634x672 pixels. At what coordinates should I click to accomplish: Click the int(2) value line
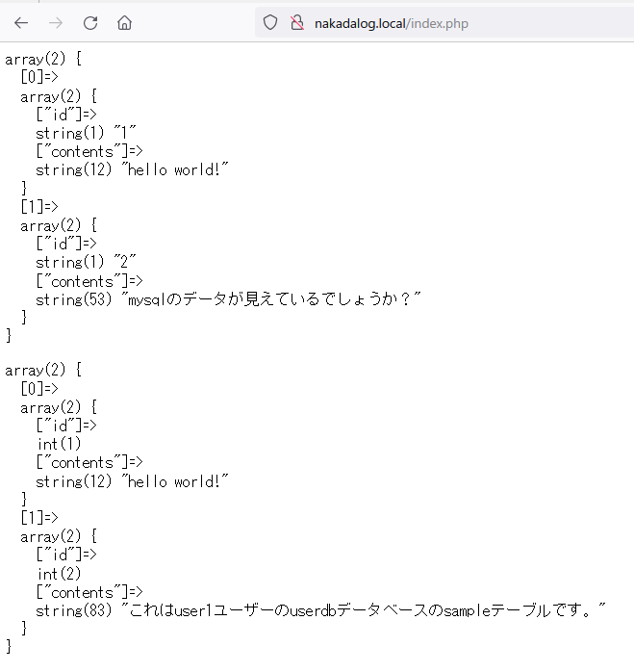59,574
